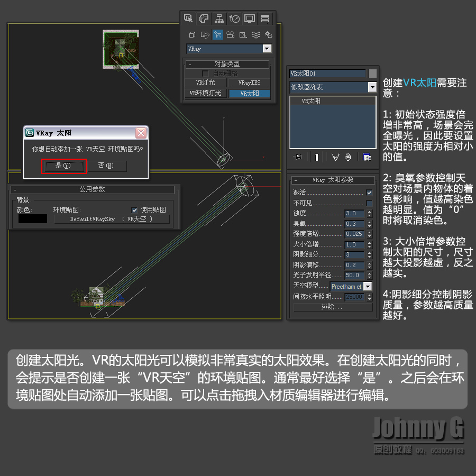Click the VR太阳 object button
The height and width of the screenshot is (476, 476).
point(249,93)
